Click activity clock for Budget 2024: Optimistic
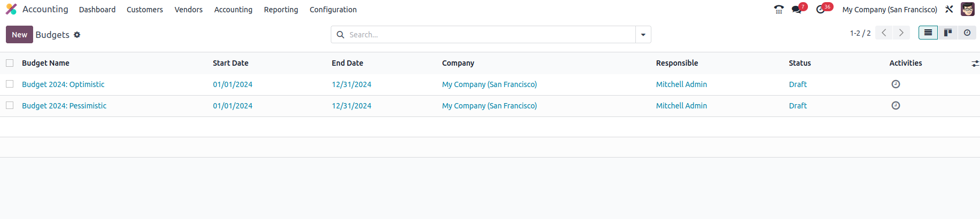980x219 pixels. click(x=896, y=84)
